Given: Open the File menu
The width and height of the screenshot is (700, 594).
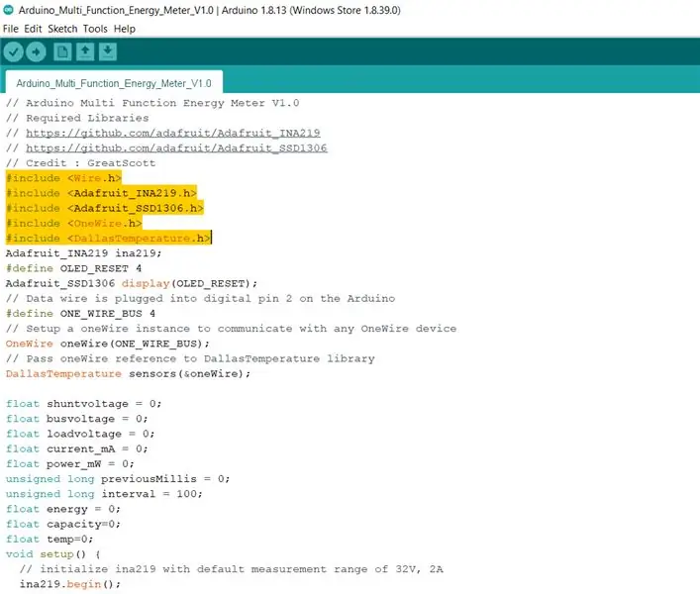Looking at the screenshot, I should [x=11, y=29].
